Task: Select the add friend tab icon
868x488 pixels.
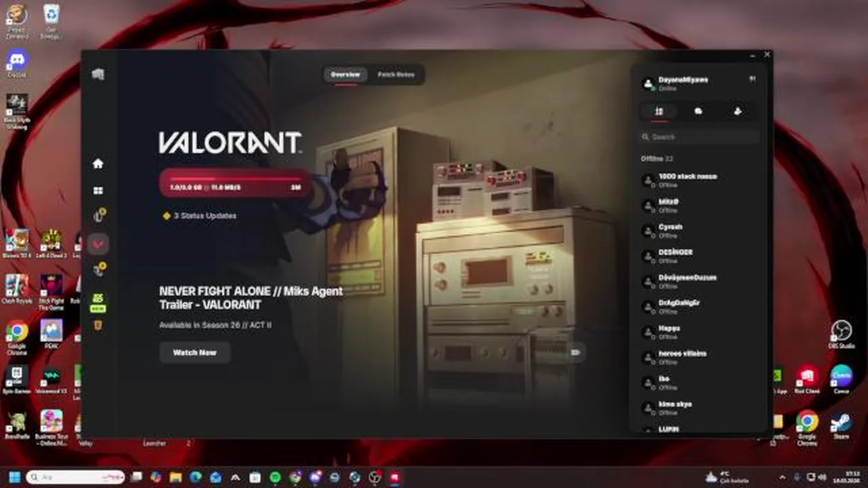Action: [738, 111]
